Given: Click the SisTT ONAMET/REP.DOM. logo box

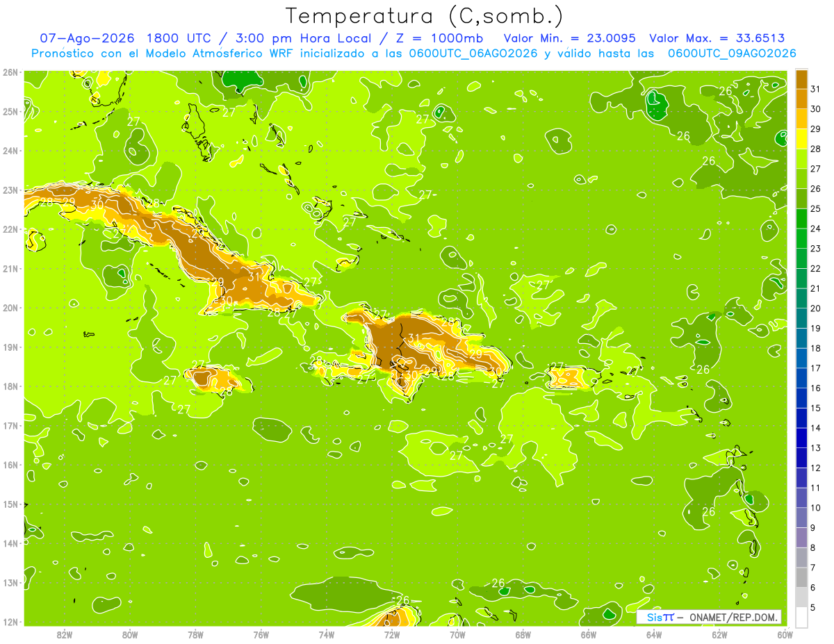Looking at the screenshot, I should click(x=709, y=618).
